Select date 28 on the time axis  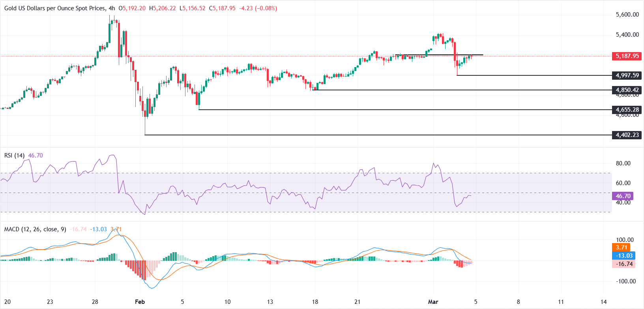click(x=95, y=302)
